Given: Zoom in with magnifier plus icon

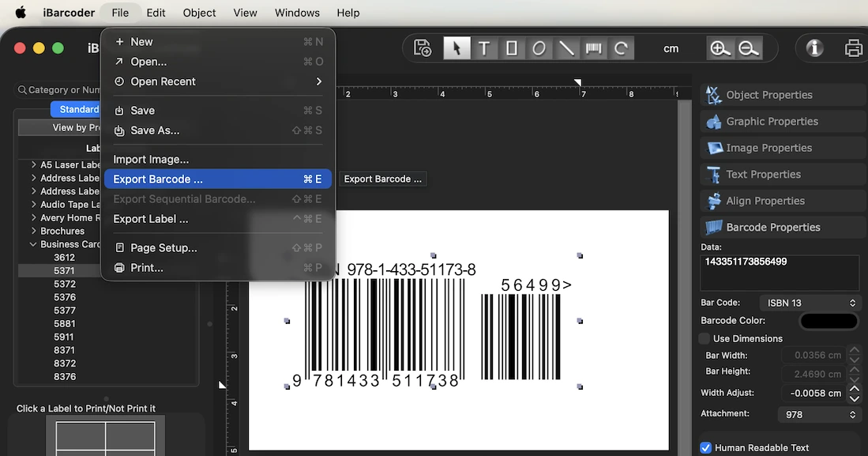Looking at the screenshot, I should pos(720,48).
